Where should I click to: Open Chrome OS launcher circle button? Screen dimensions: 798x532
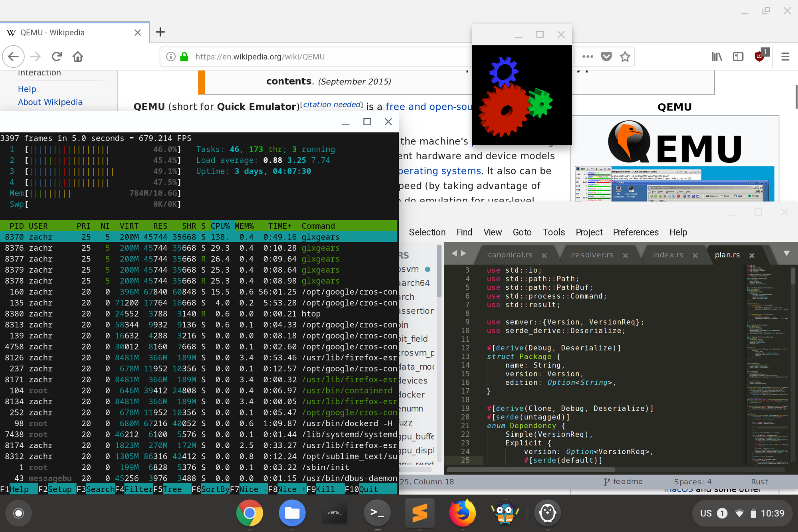(18, 513)
